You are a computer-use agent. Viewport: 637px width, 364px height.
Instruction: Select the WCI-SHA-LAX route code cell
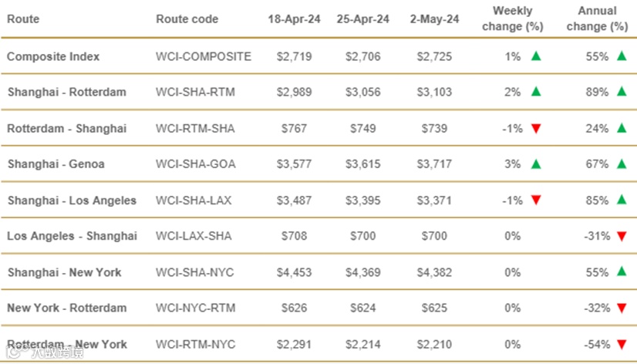(194, 201)
